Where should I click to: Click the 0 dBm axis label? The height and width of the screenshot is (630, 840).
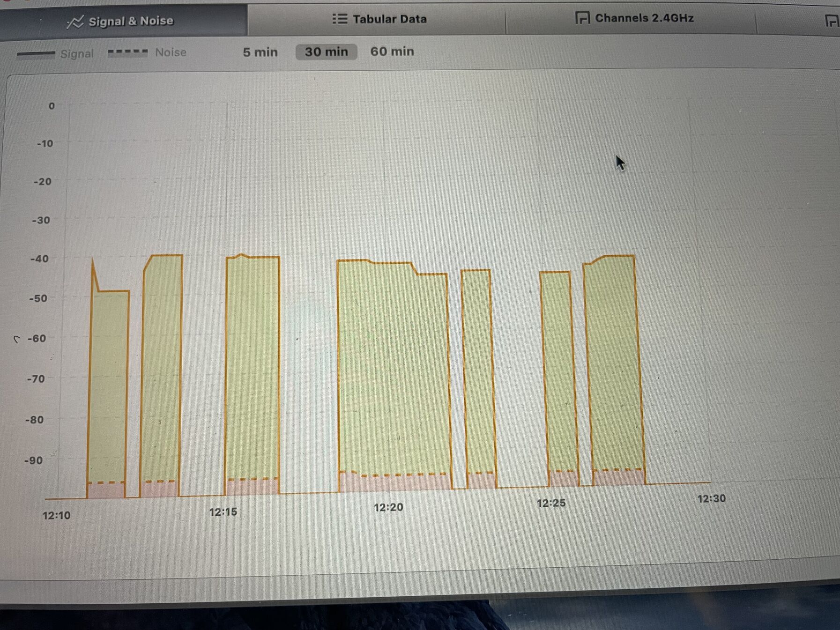coord(52,106)
